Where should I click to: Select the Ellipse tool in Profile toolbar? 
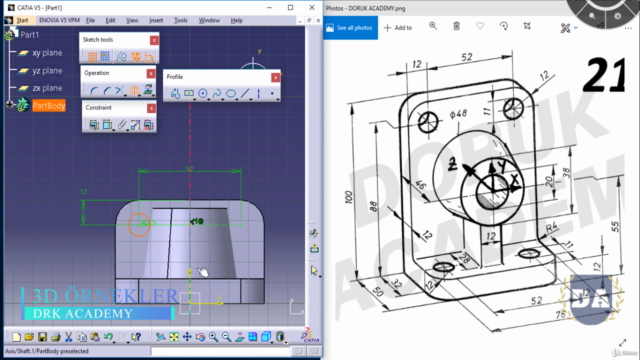(231, 93)
